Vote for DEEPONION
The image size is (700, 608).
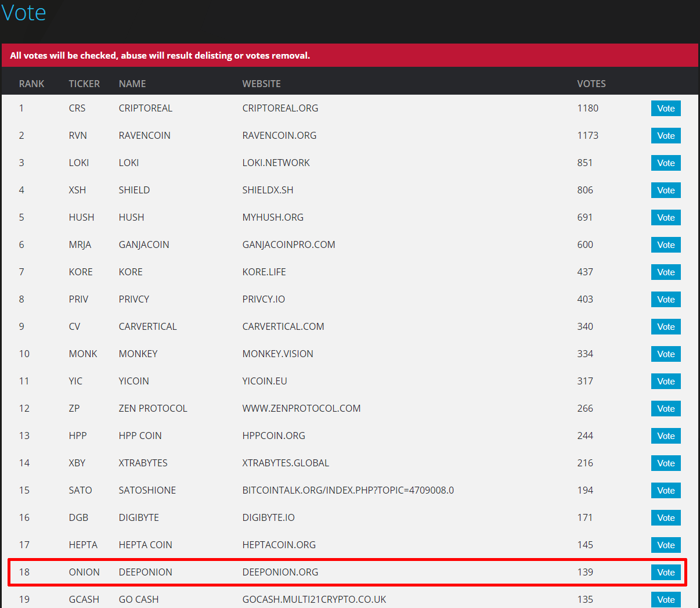pyautogui.click(x=666, y=573)
